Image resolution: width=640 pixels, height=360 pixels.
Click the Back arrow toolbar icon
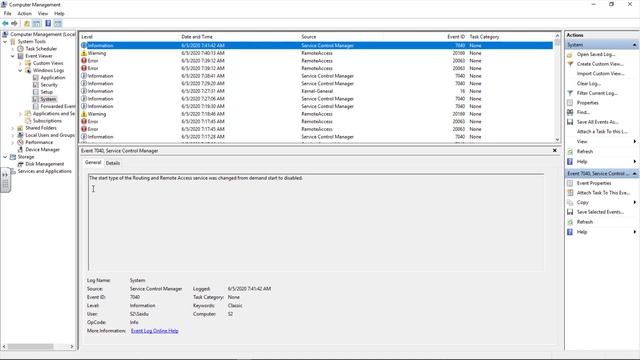coord(5,24)
